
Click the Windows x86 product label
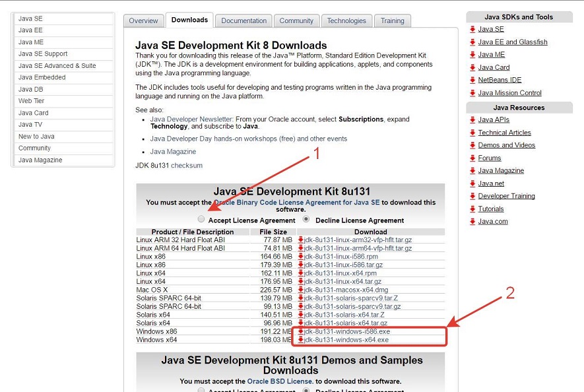(156, 331)
